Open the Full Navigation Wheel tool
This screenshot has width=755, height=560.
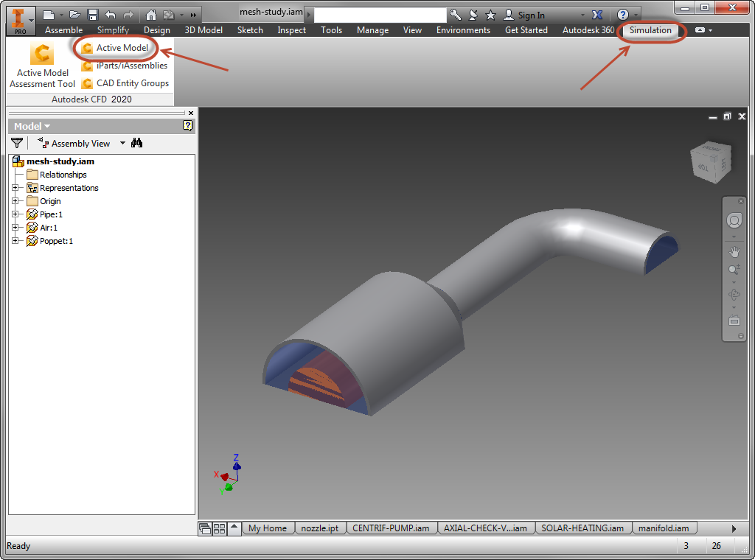(x=734, y=221)
